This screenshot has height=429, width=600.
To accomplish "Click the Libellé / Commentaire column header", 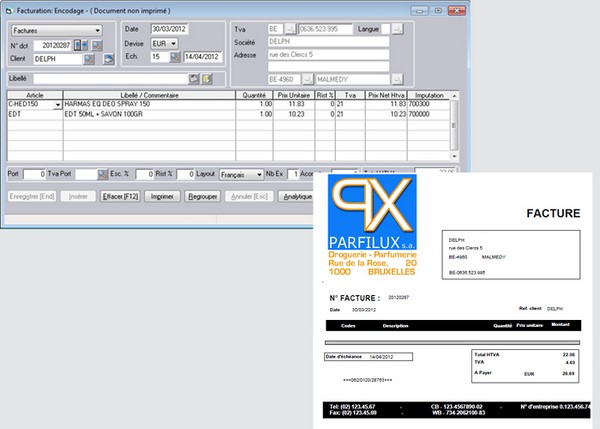I will (149, 95).
